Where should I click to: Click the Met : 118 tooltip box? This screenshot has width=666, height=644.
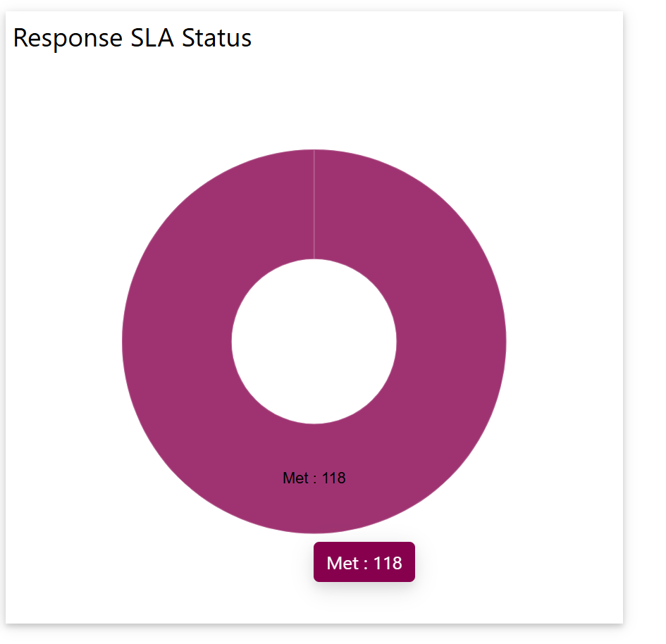(x=364, y=562)
